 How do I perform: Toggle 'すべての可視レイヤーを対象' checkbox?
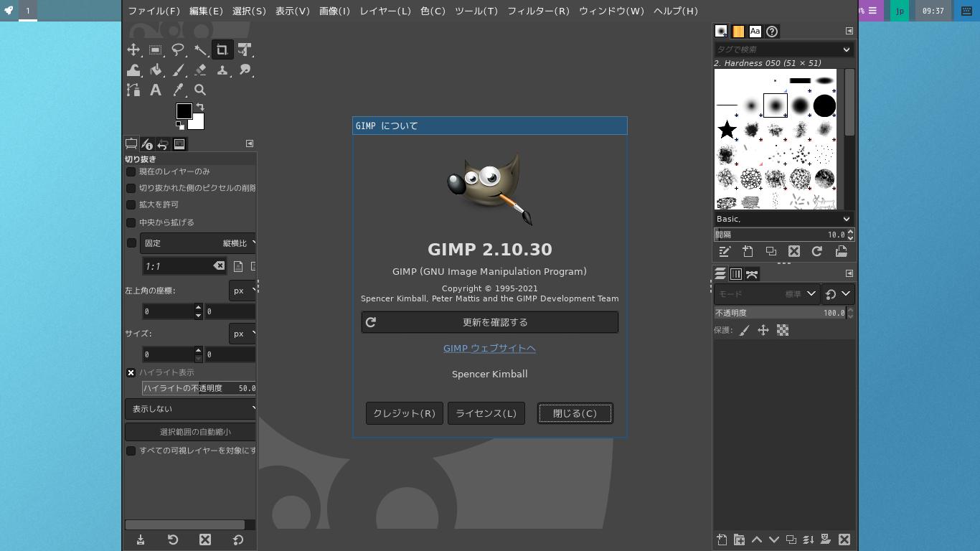pyautogui.click(x=131, y=451)
